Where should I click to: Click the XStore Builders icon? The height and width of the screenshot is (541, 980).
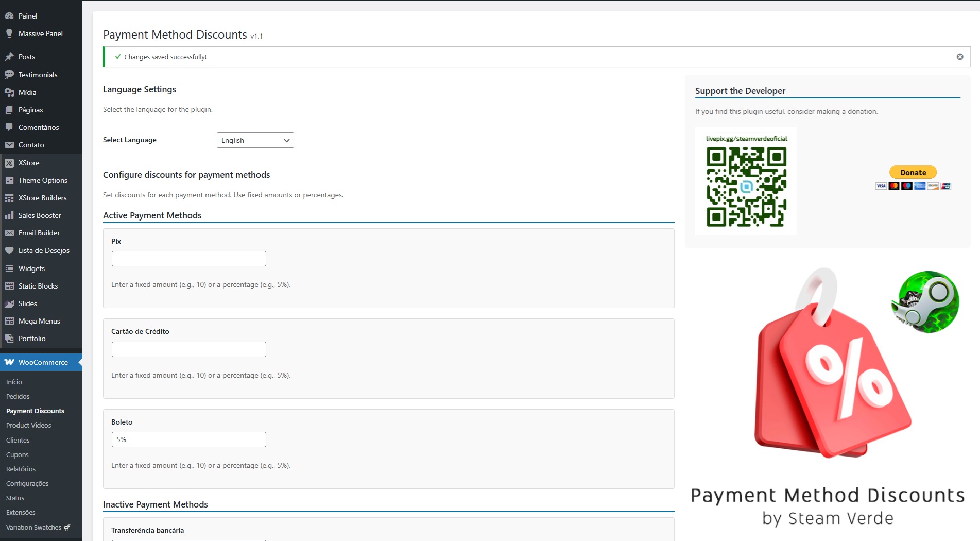point(9,198)
